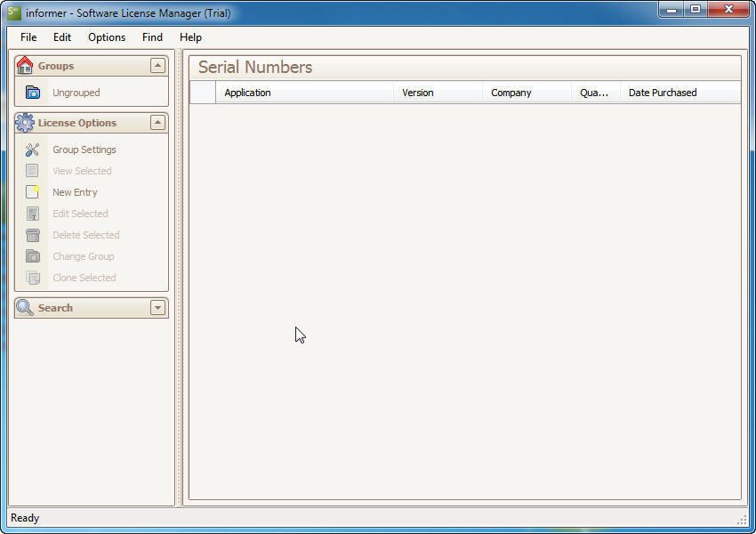Maximize the informer window
The image size is (756, 534).
[696, 9]
